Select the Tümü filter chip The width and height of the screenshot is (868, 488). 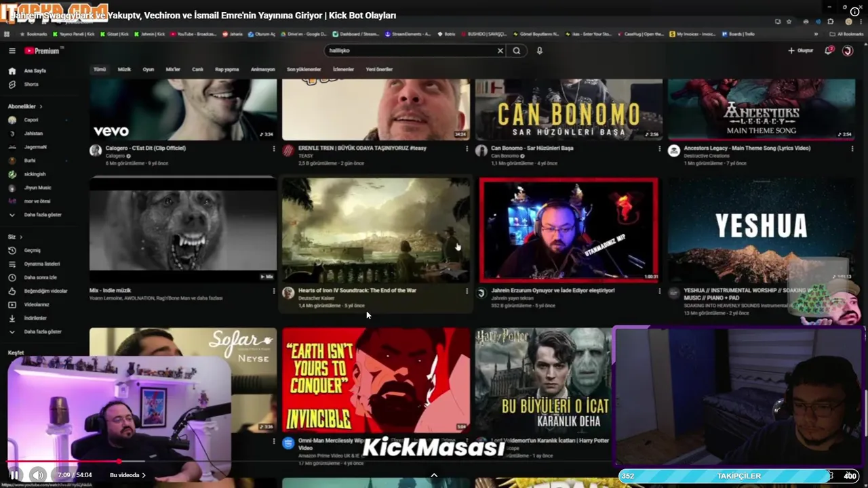coord(100,69)
